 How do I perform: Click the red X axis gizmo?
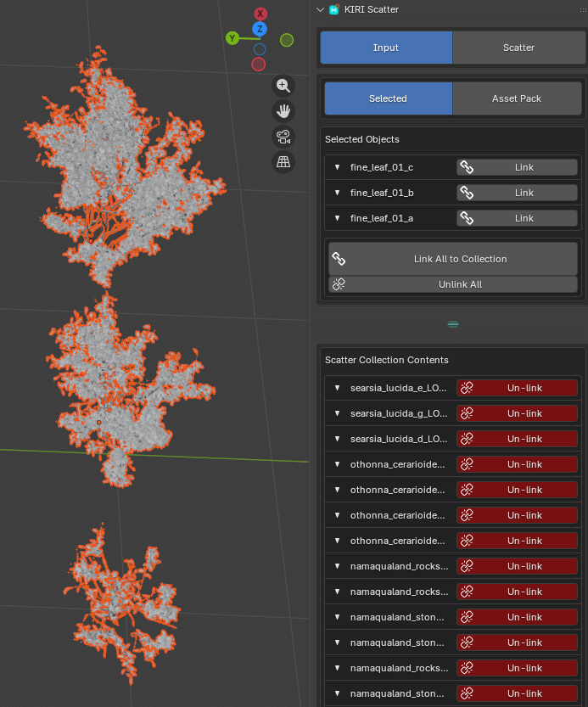[260, 14]
